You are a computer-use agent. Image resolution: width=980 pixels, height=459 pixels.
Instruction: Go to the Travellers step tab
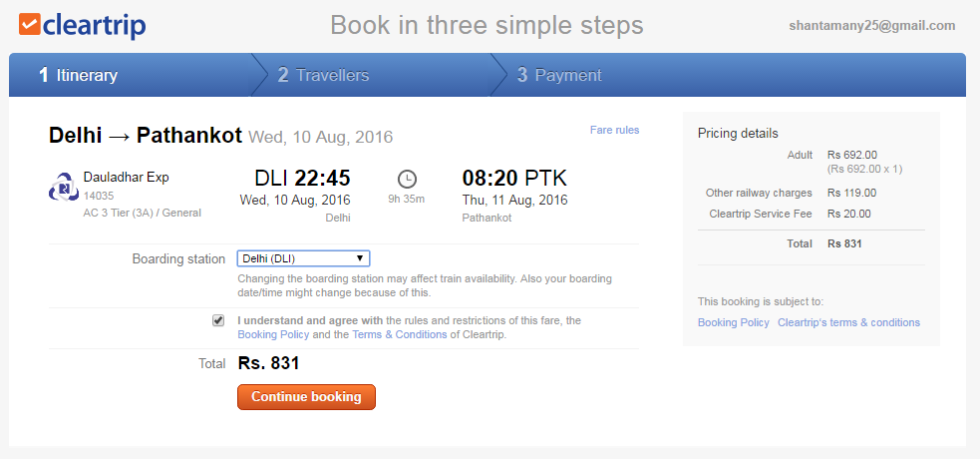click(x=323, y=75)
